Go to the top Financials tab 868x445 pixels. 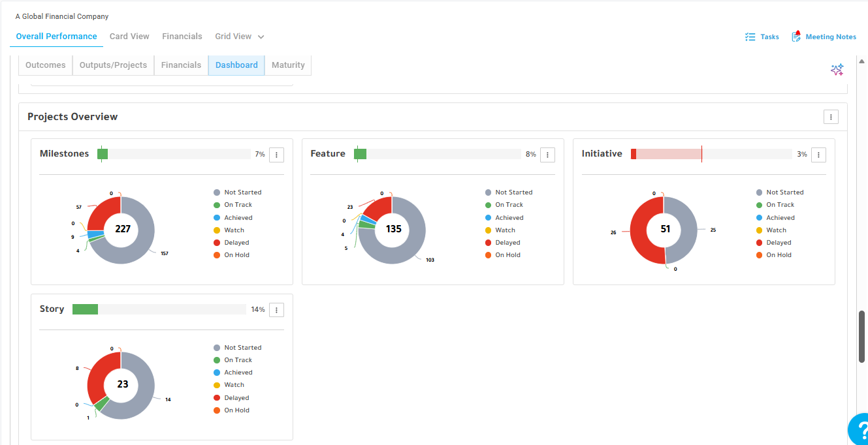pos(182,37)
